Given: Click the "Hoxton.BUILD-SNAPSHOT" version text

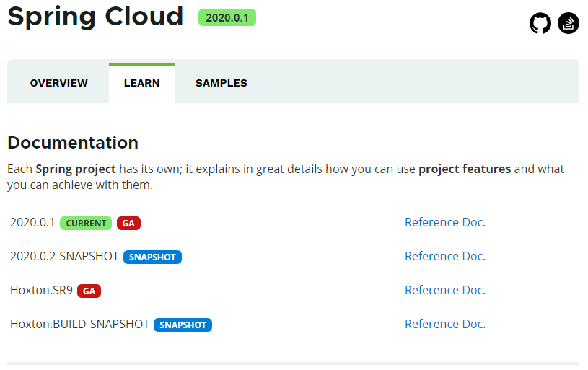Looking at the screenshot, I should click(79, 324).
